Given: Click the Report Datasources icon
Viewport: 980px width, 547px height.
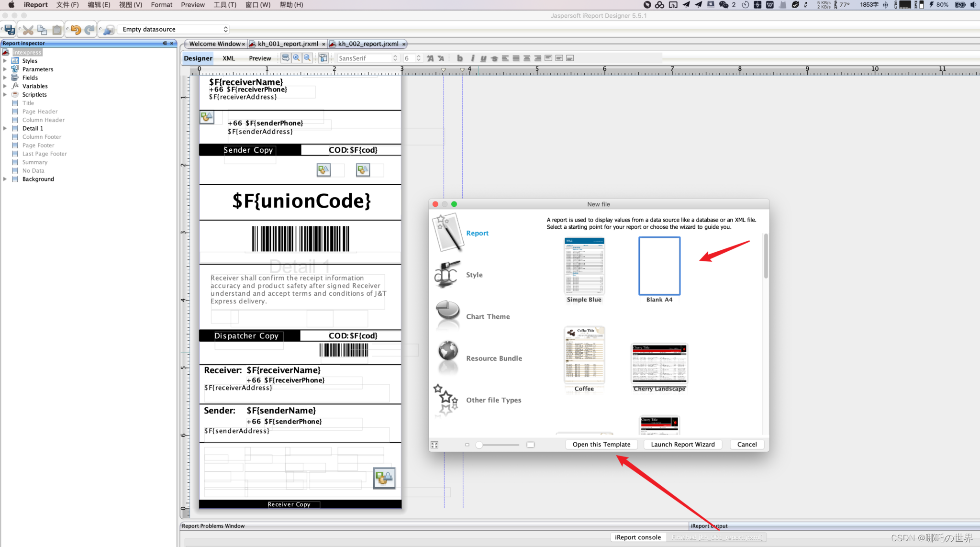Looking at the screenshot, I should [109, 30].
